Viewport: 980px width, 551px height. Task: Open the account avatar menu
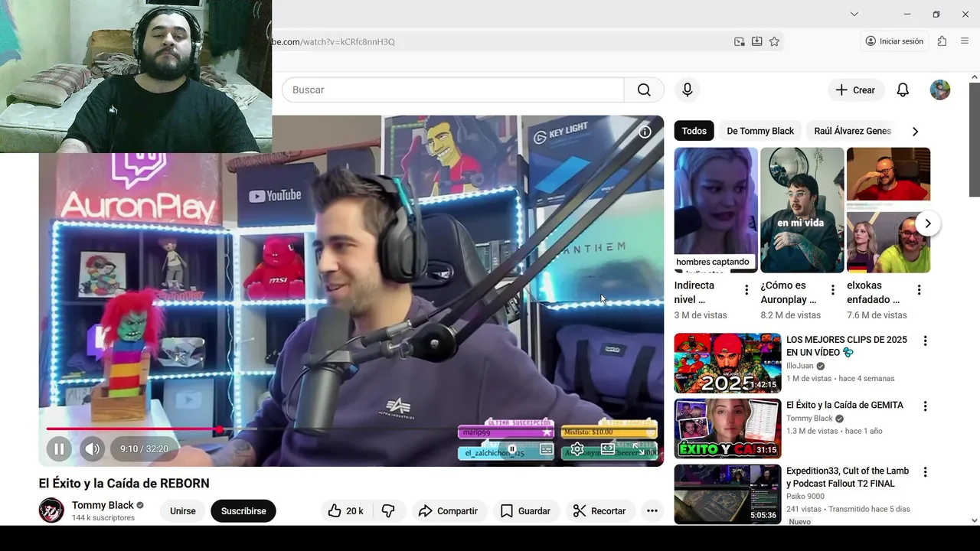pyautogui.click(x=939, y=90)
